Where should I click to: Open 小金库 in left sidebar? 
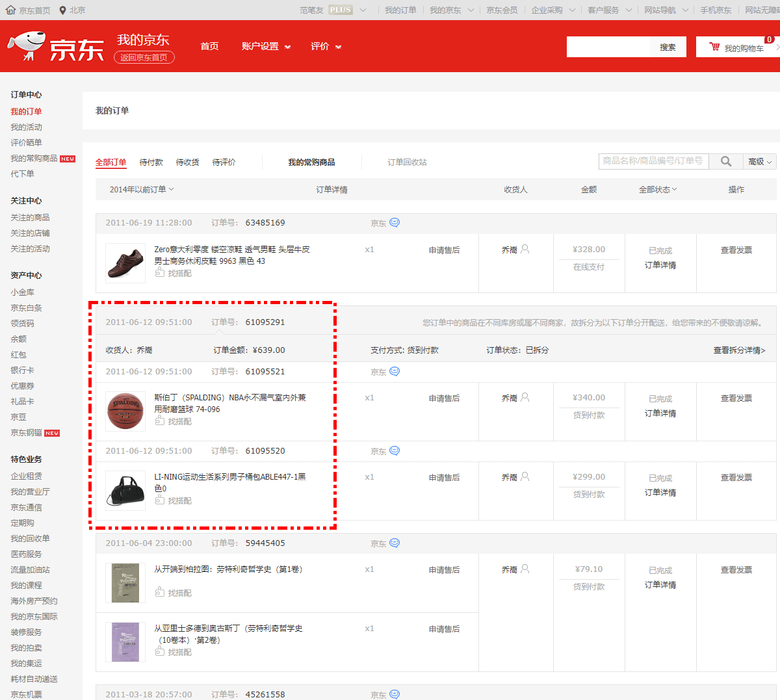(22, 292)
